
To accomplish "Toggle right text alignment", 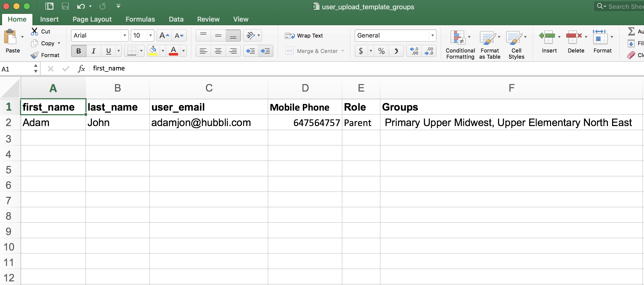I will coord(233,51).
